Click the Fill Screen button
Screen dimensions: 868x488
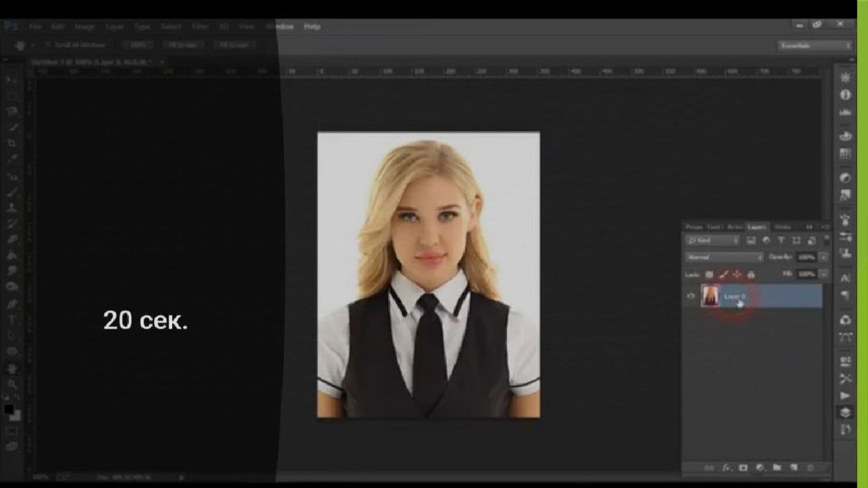tap(234, 45)
